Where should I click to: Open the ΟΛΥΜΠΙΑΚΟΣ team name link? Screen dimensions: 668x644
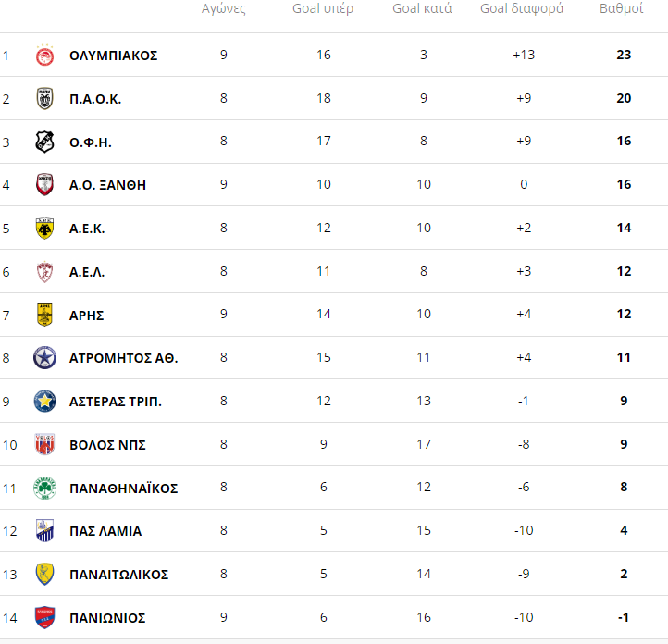click(113, 56)
